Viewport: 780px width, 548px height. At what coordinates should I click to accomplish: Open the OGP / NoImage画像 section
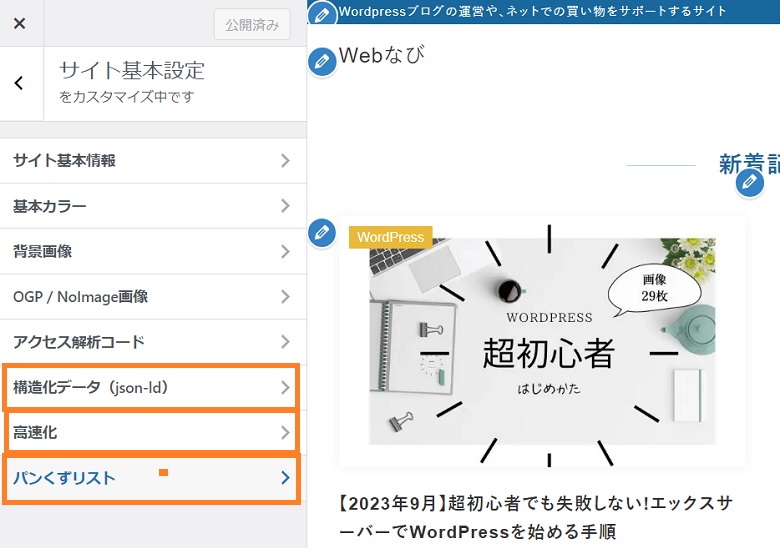pos(153,296)
